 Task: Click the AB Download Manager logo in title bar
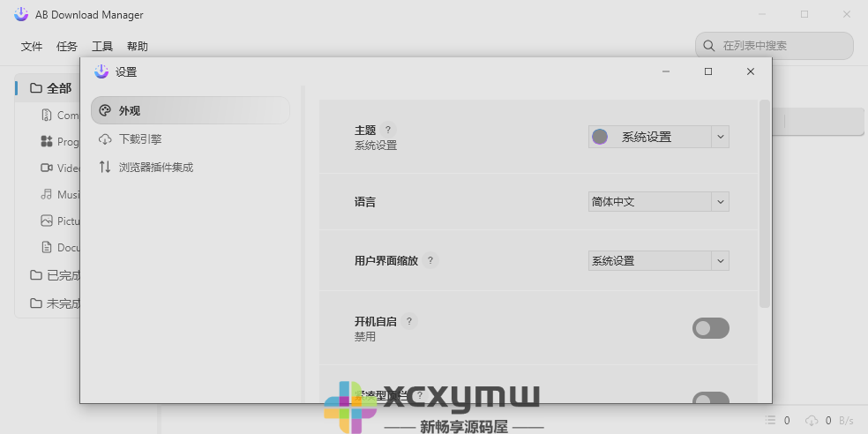(x=21, y=14)
